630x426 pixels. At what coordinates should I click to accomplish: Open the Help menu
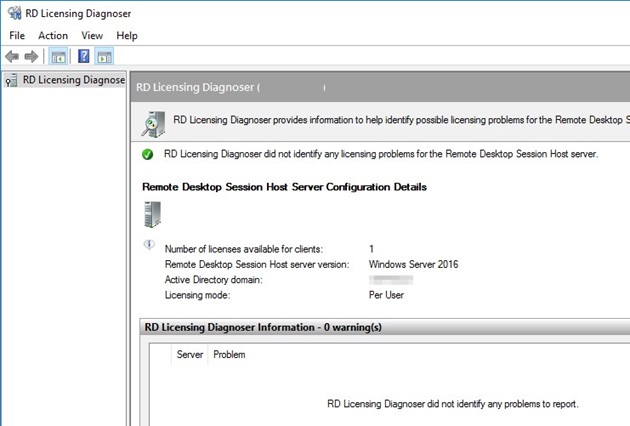[x=127, y=35]
